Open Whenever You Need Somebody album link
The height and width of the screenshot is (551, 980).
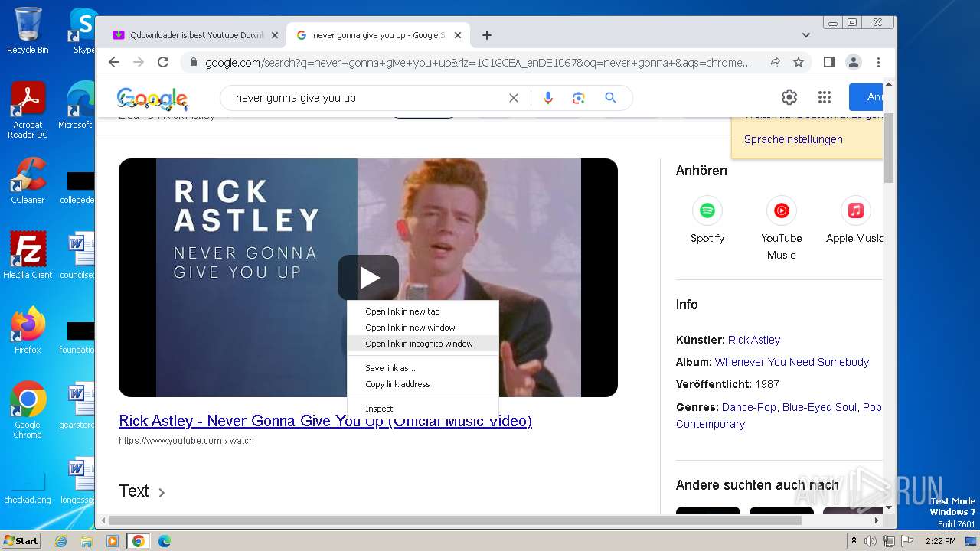coord(792,362)
